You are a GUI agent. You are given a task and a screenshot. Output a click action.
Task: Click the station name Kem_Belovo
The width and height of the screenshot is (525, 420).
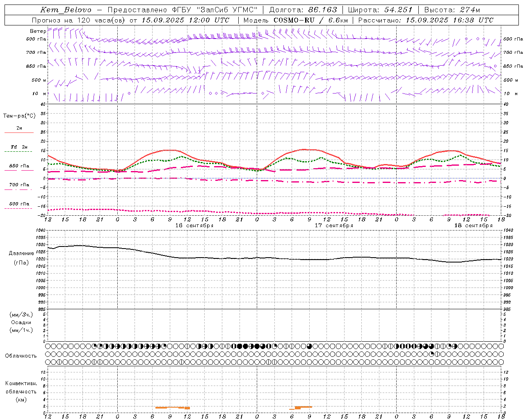coord(66,10)
